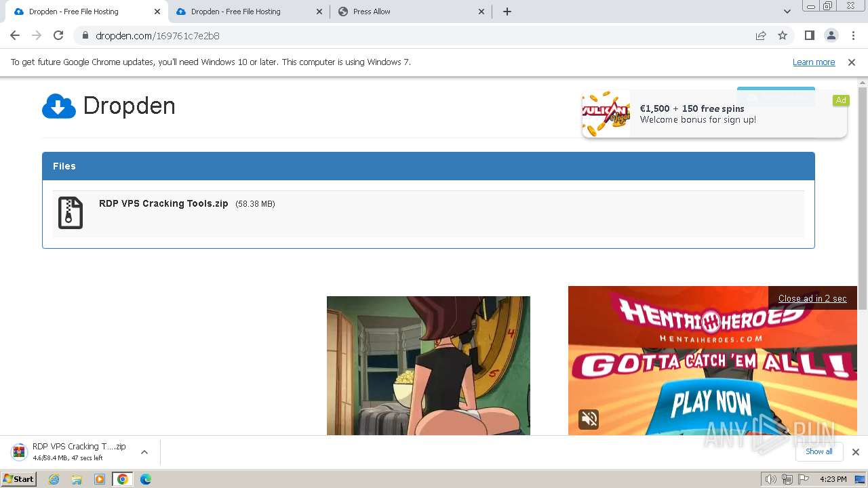Open the Learn more link
This screenshot has width=868, height=488.
coord(814,62)
